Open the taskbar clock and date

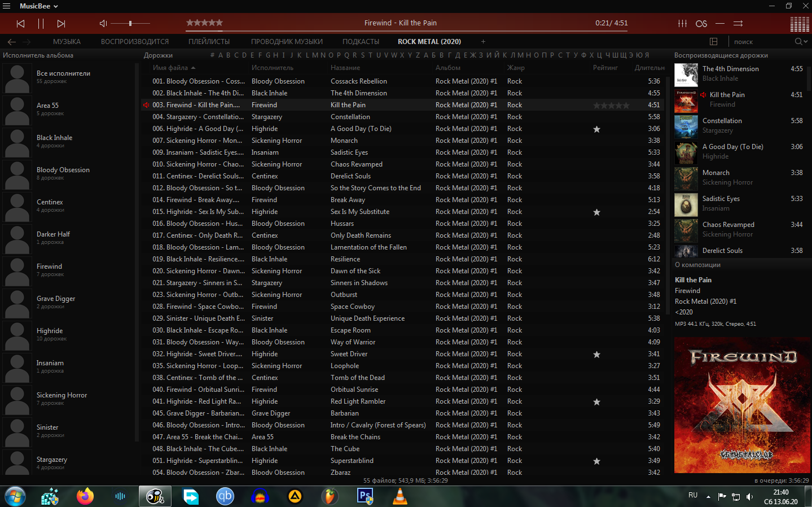pyautogui.click(x=781, y=497)
